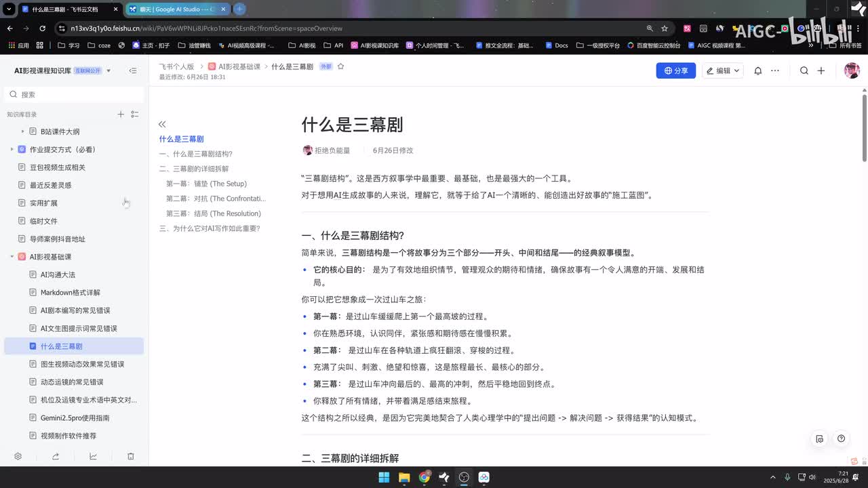The height and width of the screenshot is (488, 868).
Task: Click the sidebar share arrow icon
Action: [56, 456]
